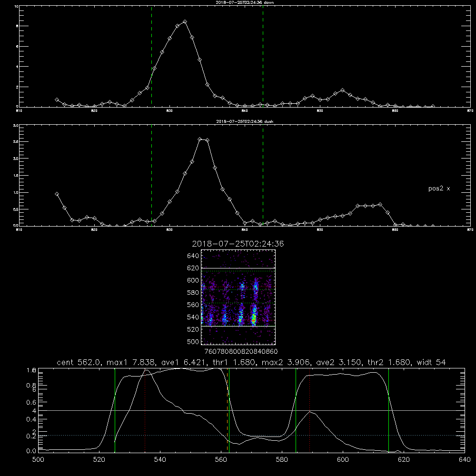
Task: Click the bottom plot y-axis label 0.6
Action: click(x=31, y=402)
